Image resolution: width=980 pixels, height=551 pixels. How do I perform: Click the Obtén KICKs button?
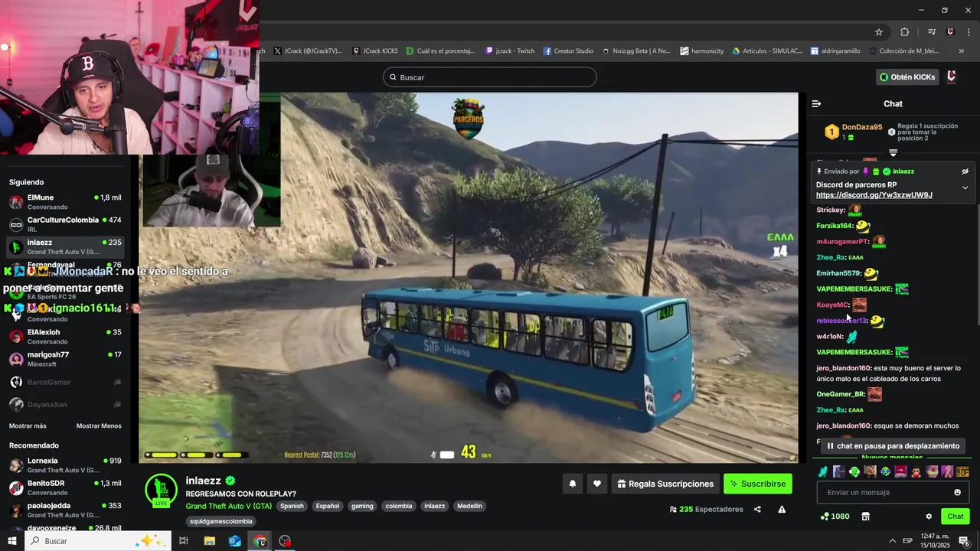coord(907,77)
